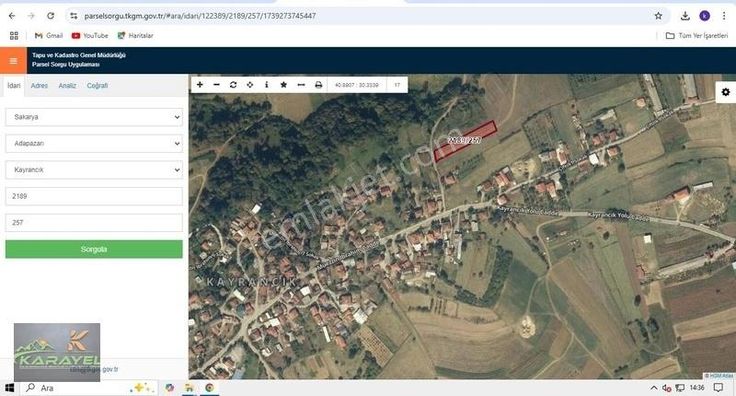
Task: Open the browser downloads icon
Action: pyautogui.click(x=685, y=16)
